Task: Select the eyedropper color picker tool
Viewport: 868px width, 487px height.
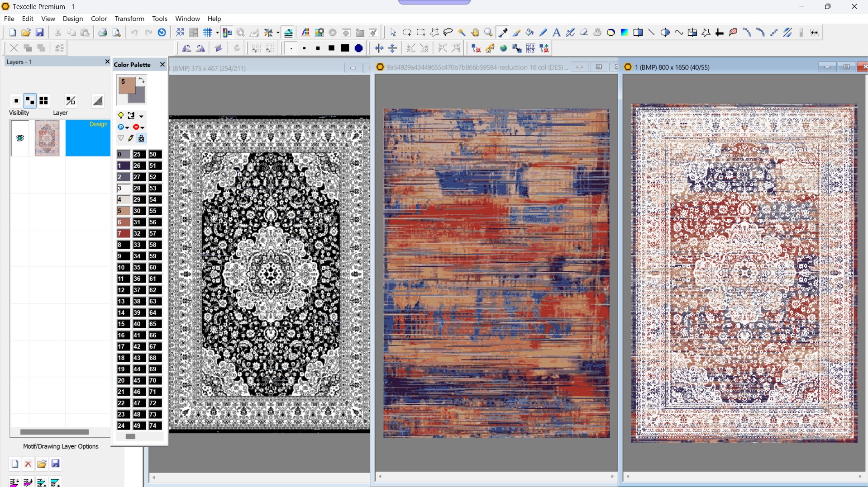Action: pos(503,33)
